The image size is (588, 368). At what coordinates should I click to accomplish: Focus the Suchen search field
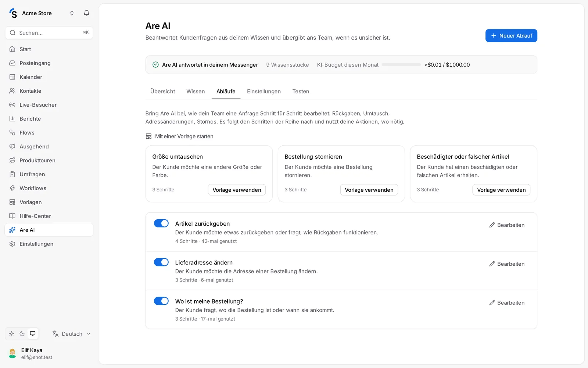pyautogui.click(x=49, y=33)
